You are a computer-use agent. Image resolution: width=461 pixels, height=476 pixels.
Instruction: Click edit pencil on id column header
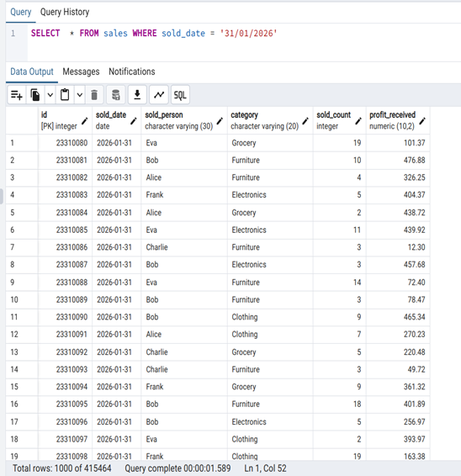[x=85, y=121]
